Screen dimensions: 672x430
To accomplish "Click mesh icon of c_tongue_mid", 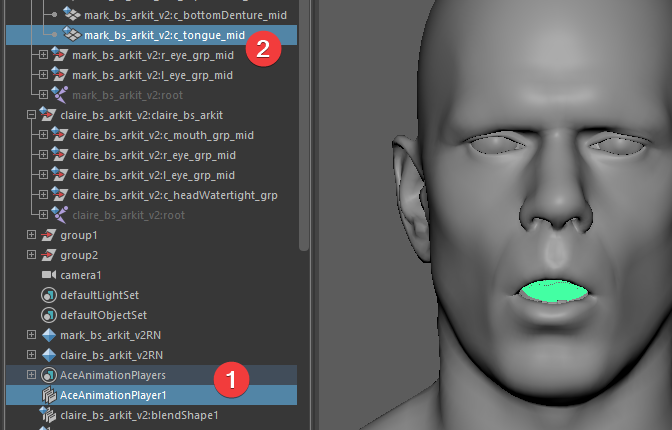I will coord(72,34).
